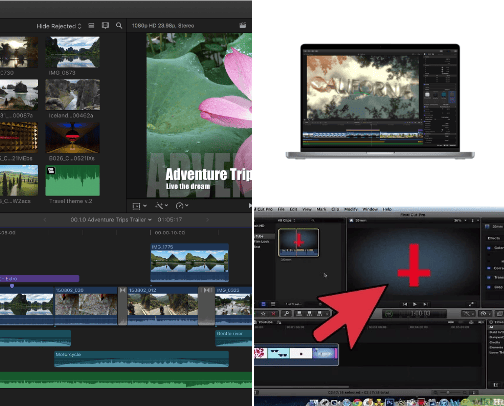Click the fullscreen arrows icon in lower viewer
Image resolution: width=504 pixels, height=406 pixels.
tap(471, 304)
